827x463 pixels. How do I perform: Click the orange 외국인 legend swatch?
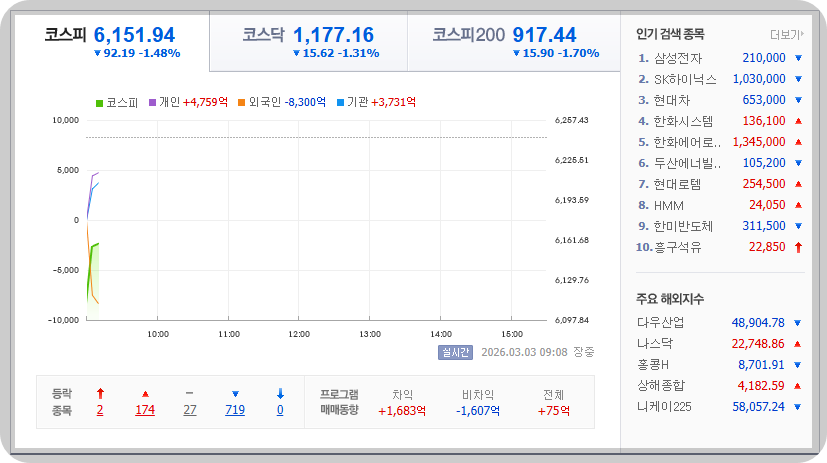241,102
